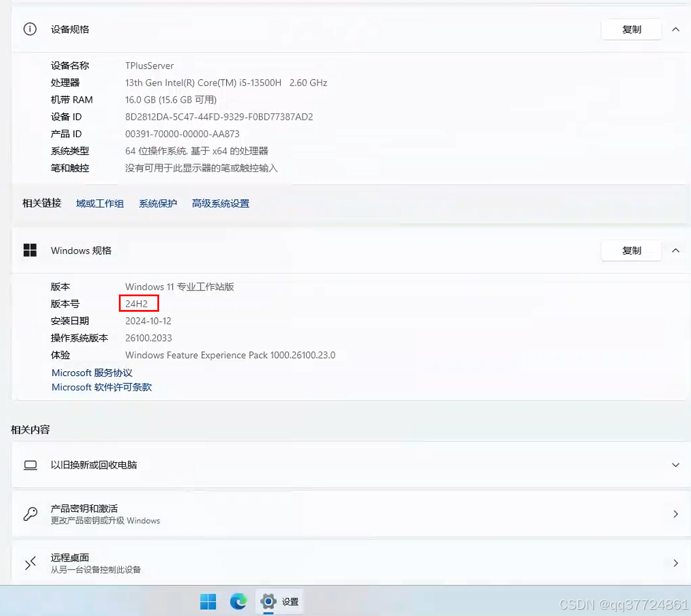Select the device name TPlusServer
The height and width of the screenshot is (616, 691).
[149, 65]
